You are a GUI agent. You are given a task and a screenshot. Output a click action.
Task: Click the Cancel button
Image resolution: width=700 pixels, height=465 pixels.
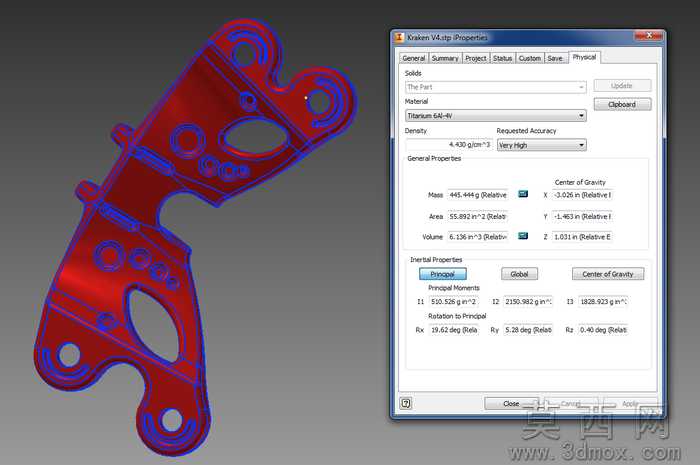(571, 403)
